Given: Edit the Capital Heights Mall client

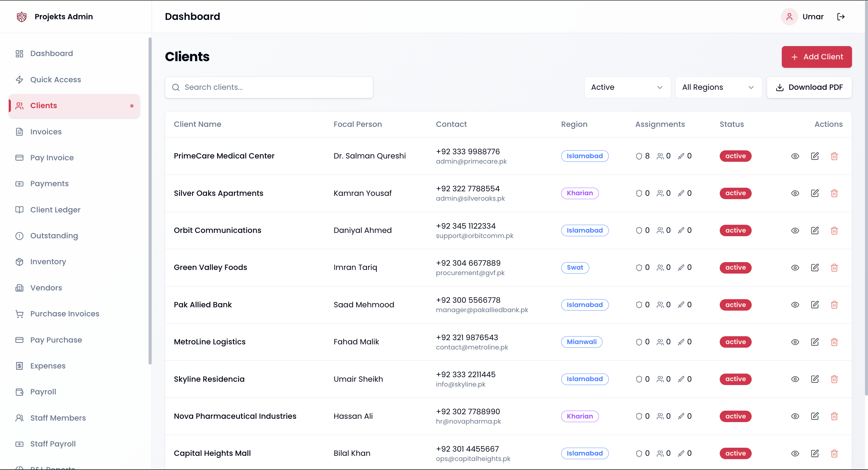Looking at the screenshot, I should (x=815, y=453).
